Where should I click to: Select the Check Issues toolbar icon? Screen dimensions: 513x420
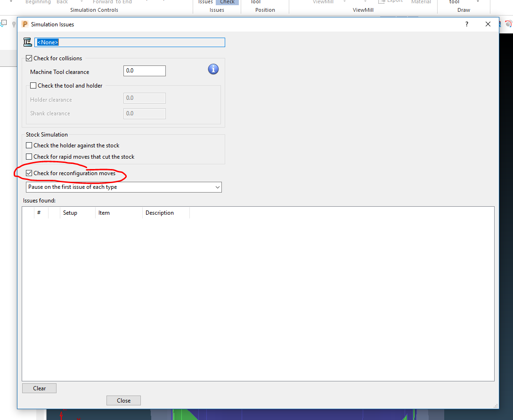(227, 2)
